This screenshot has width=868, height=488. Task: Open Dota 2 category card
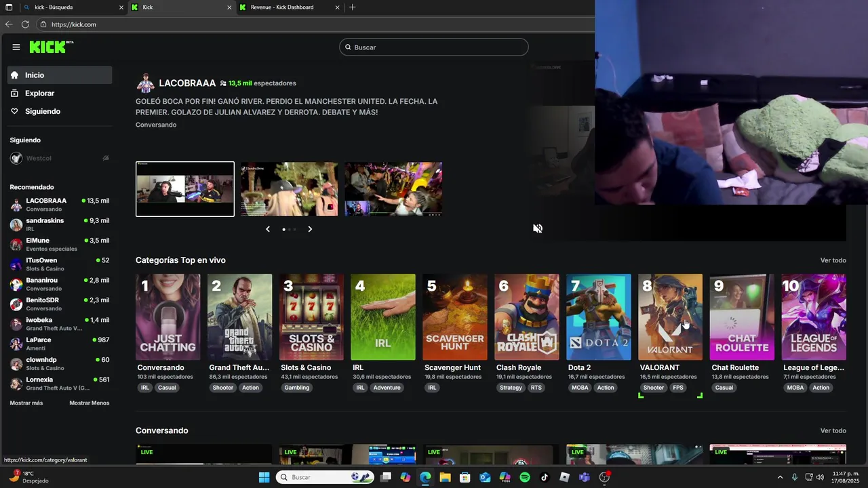coord(599,317)
